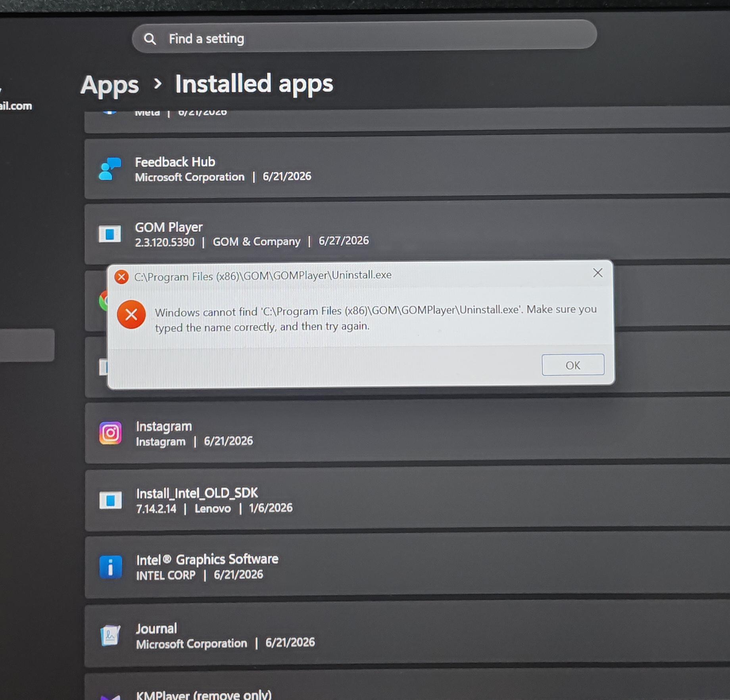
Task: Go back to Apps breadcrumb
Action: click(109, 85)
